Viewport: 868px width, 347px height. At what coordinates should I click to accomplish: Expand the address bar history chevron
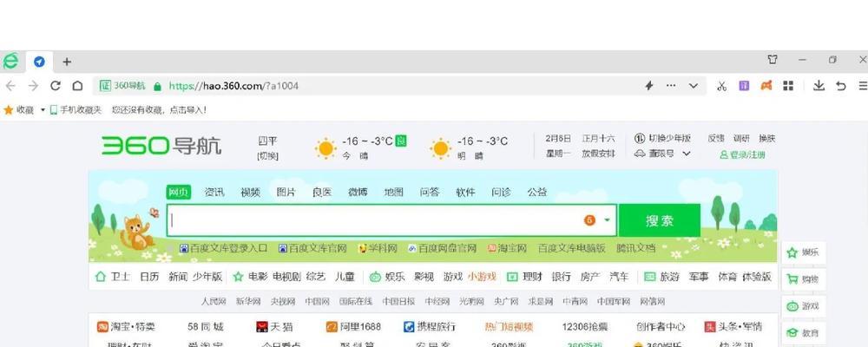[x=693, y=86]
